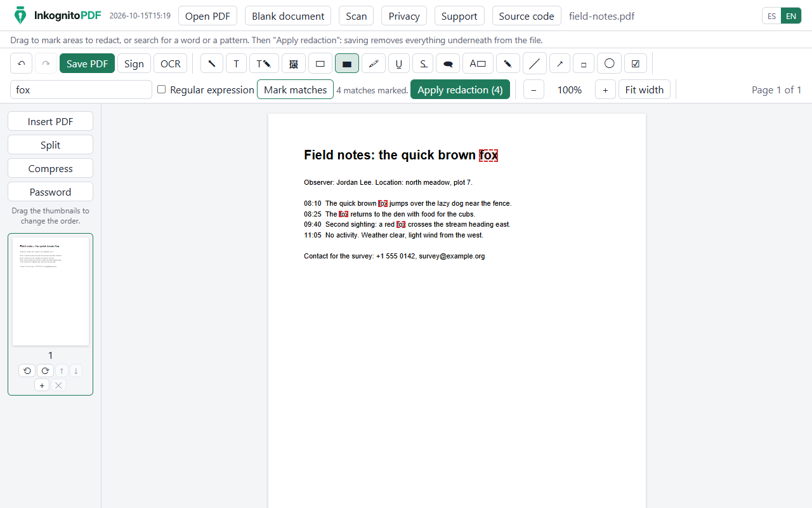Screen dimensions: 812x508
Task: Select the small square shape tool
Action: pyautogui.click(x=584, y=63)
